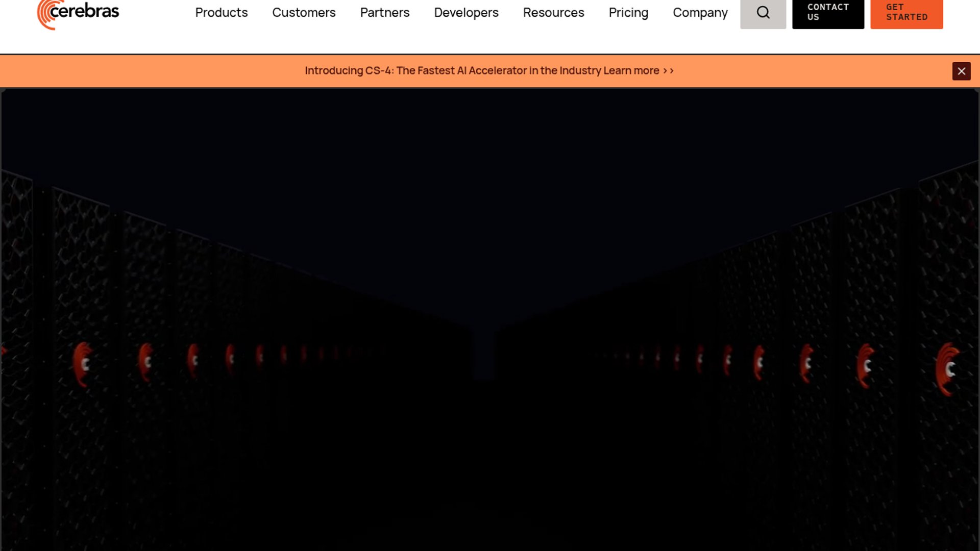Viewport: 980px width, 551px height.
Task: Open the Customers menu
Action: tap(304, 12)
